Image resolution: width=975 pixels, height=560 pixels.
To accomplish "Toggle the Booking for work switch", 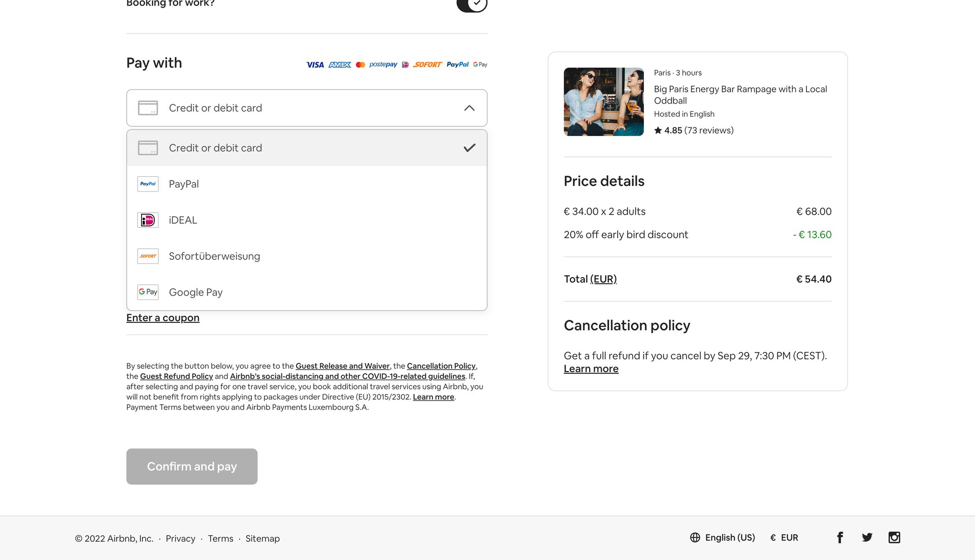I will 471,4.
